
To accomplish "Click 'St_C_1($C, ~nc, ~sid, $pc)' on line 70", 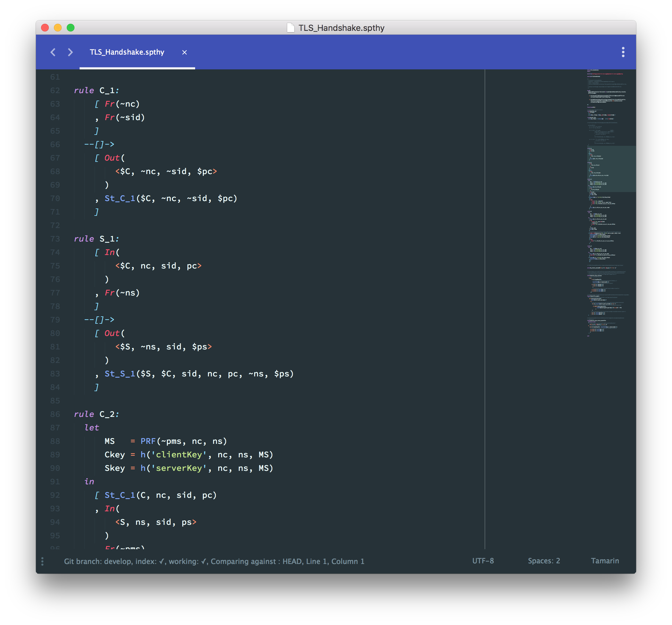I will coord(171,198).
